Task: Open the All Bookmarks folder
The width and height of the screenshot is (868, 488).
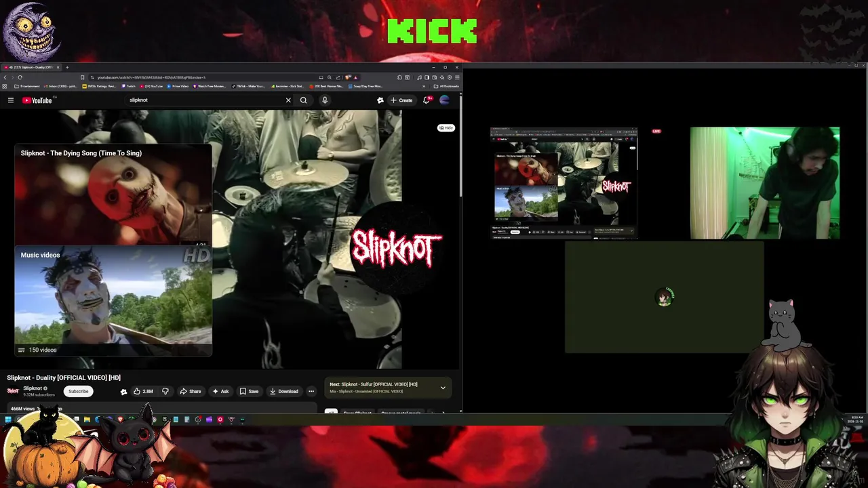Action: point(446,86)
